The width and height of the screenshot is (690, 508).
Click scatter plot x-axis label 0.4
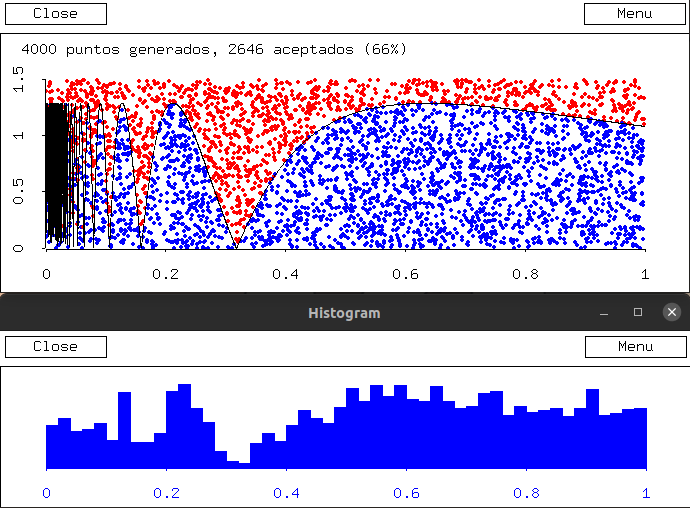coord(285,274)
